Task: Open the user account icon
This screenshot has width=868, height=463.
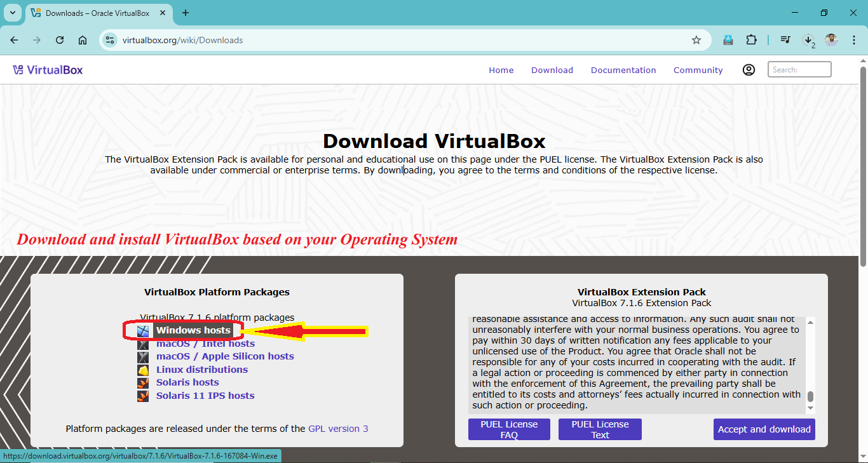Action: point(749,70)
